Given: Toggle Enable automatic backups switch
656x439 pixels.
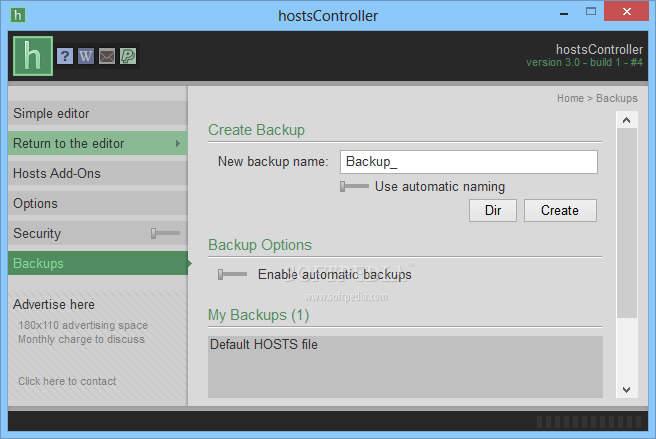Looking at the screenshot, I should tap(232, 275).
